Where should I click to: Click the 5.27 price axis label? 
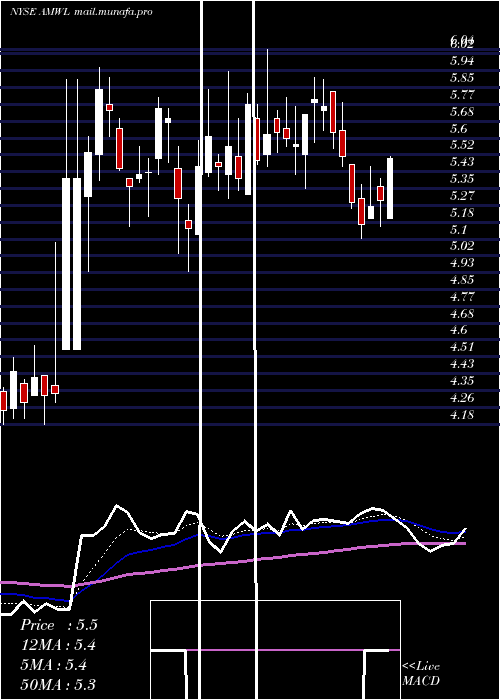[462, 196]
